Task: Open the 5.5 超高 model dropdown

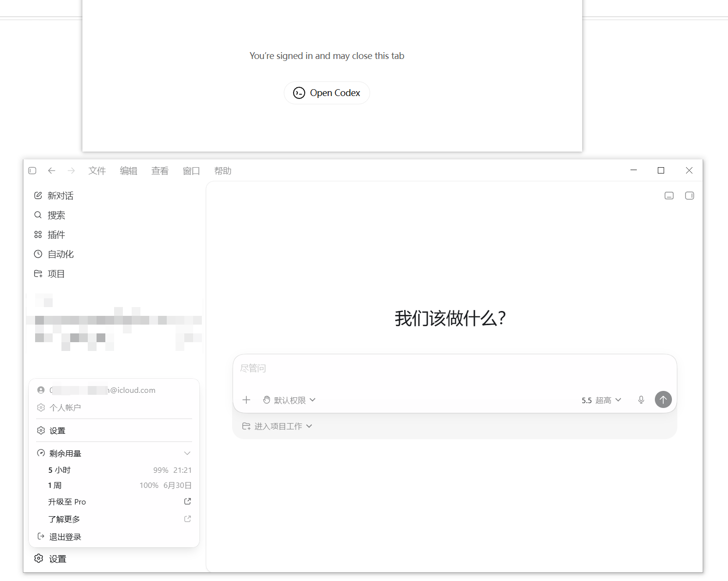Action: click(x=601, y=400)
